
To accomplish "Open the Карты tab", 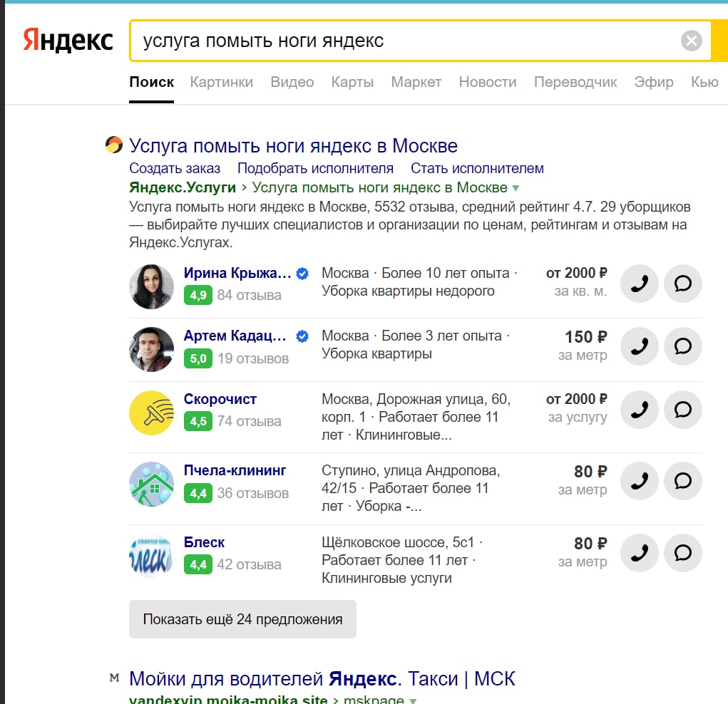I will tap(352, 82).
